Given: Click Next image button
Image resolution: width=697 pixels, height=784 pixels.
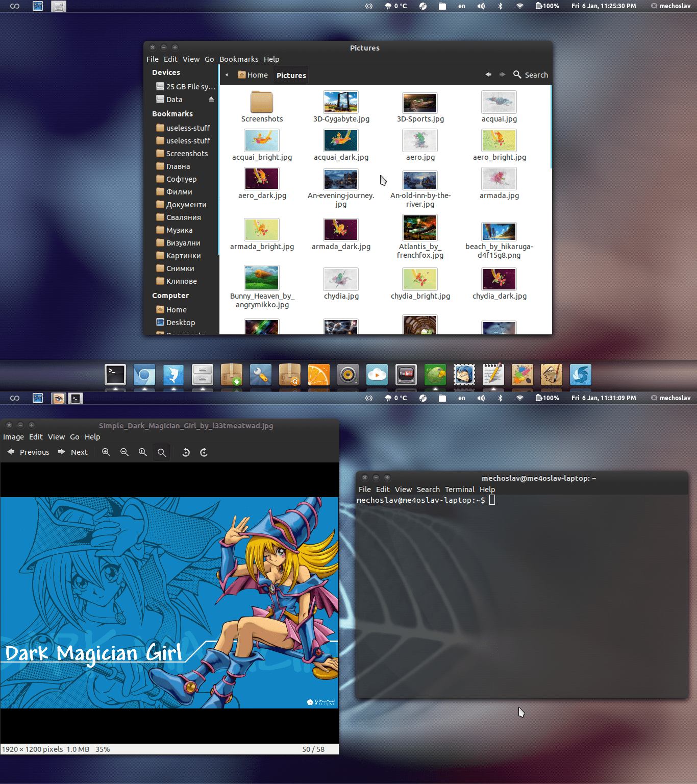Looking at the screenshot, I should (x=73, y=452).
